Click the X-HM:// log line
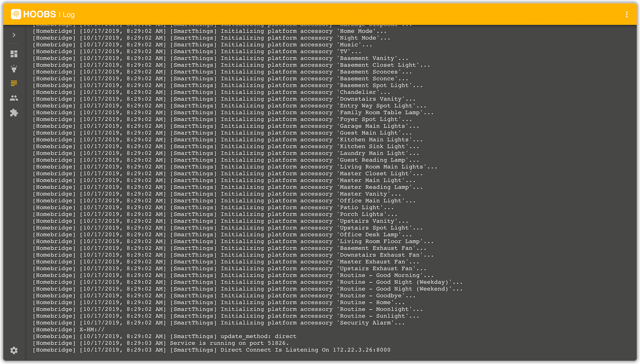The height and width of the screenshot is (364, 640). 69,330
